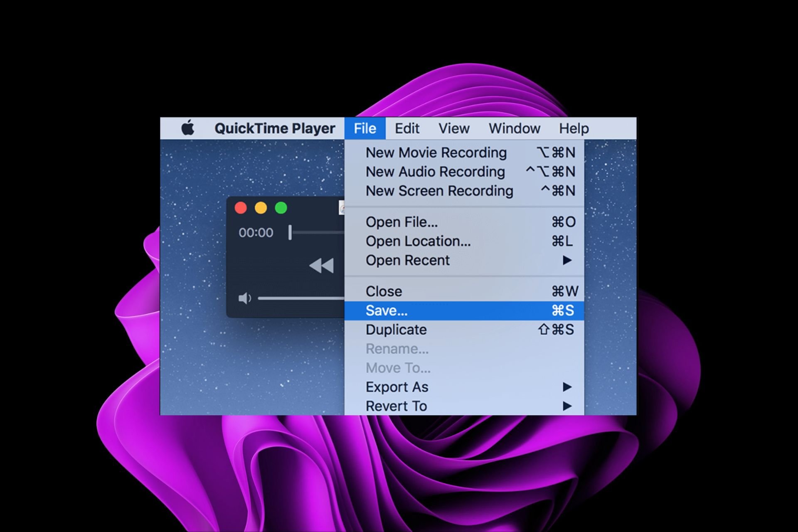Select Open File... from the menu
The width and height of the screenshot is (798, 532).
[x=464, y=222]
